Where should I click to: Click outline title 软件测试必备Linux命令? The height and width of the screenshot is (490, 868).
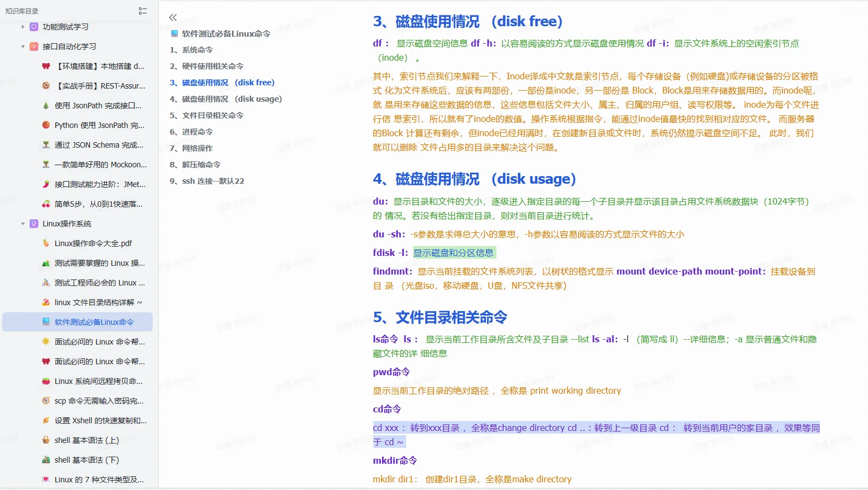[226, 33]
